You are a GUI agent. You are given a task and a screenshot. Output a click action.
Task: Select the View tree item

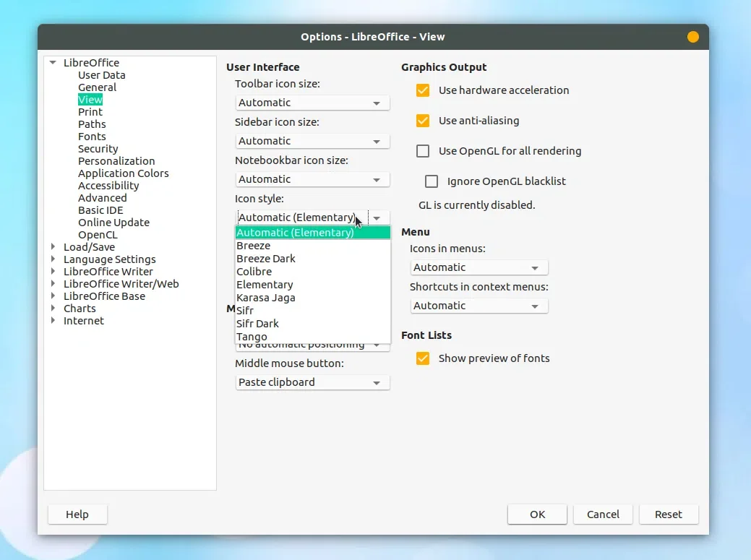pos(90,100)
